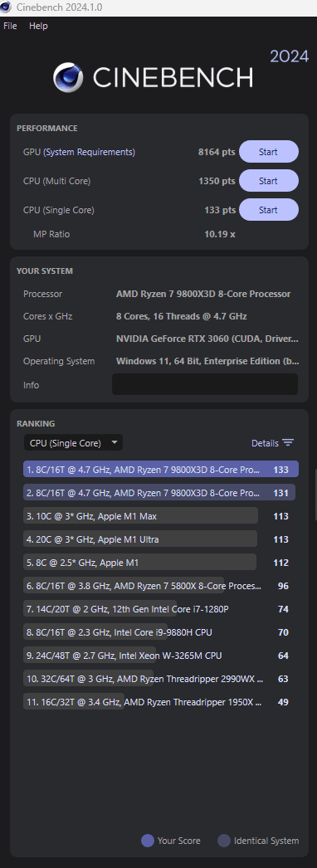This screenshot has height=868, width=317.
Task: Start the GPU benchmark test
Action: pyautogui.click(x=268, y=152)
